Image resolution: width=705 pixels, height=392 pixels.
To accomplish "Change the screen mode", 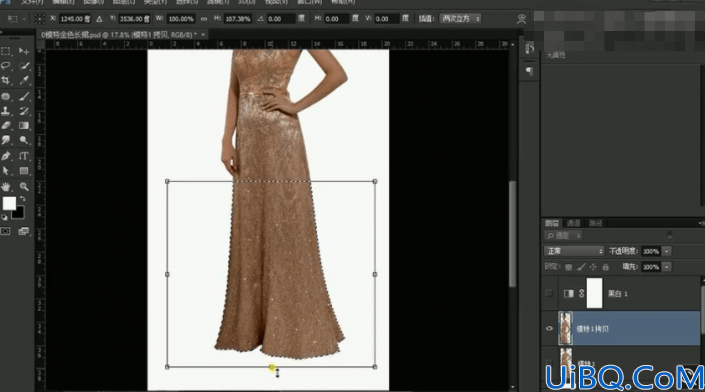I will [x=23, y=231].
